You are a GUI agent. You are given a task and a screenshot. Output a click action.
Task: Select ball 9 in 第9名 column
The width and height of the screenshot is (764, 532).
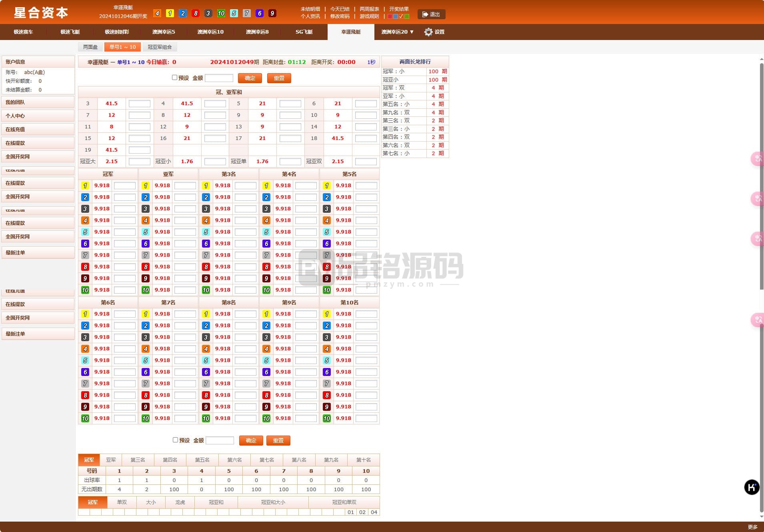[266, 407]
